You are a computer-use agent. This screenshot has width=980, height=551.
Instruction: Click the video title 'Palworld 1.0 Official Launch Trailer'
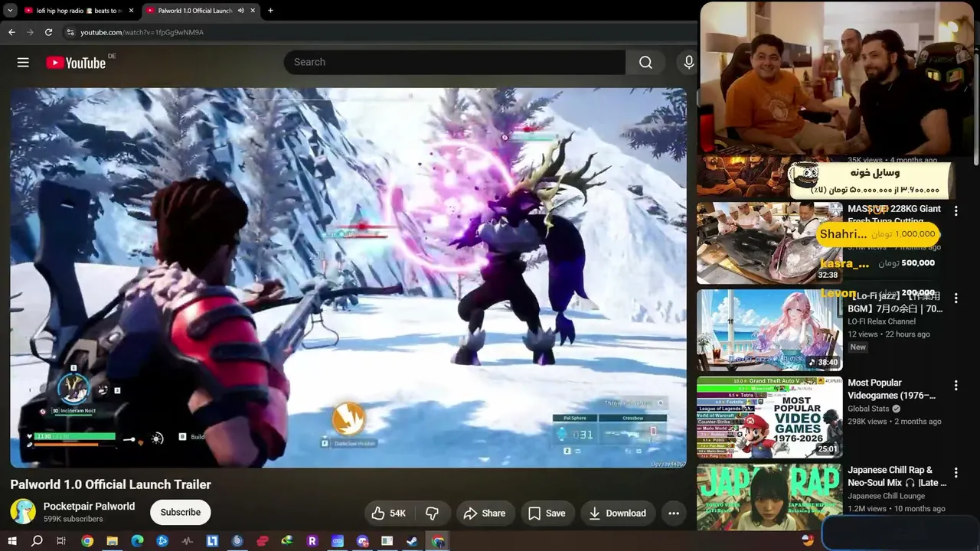click(110, 484)
